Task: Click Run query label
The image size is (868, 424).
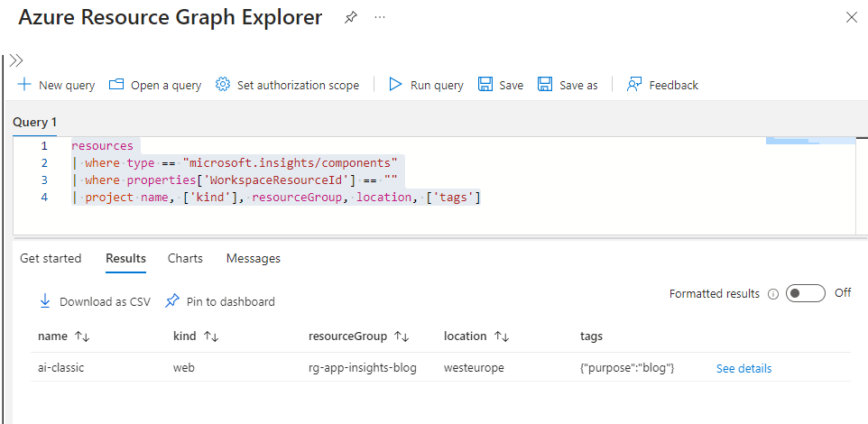Action: (437, 85)
